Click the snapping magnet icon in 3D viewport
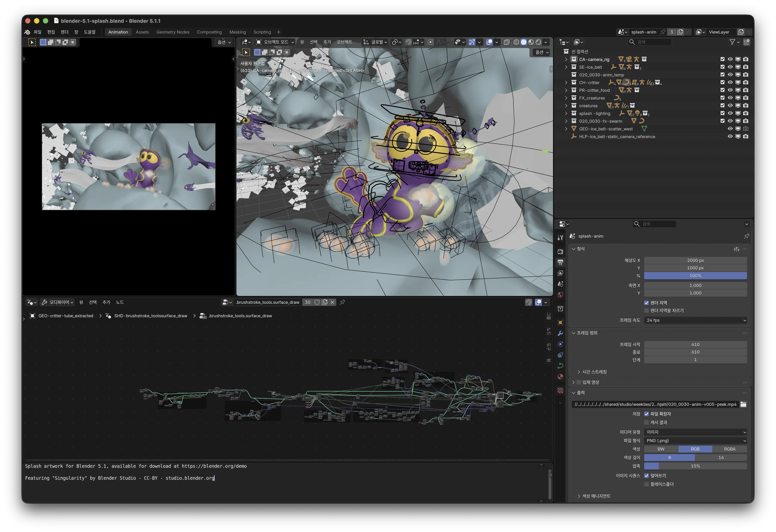 pyautogui.click(x=408, y=42)
